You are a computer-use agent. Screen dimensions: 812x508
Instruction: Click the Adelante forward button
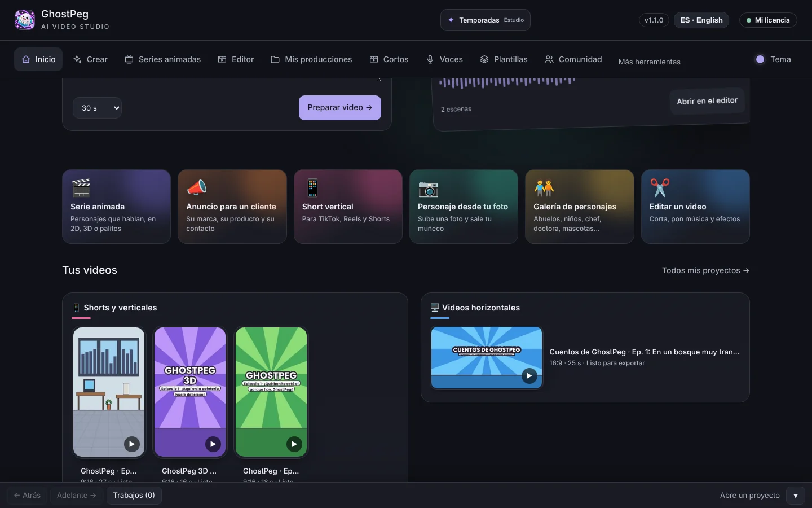(77, 495)
